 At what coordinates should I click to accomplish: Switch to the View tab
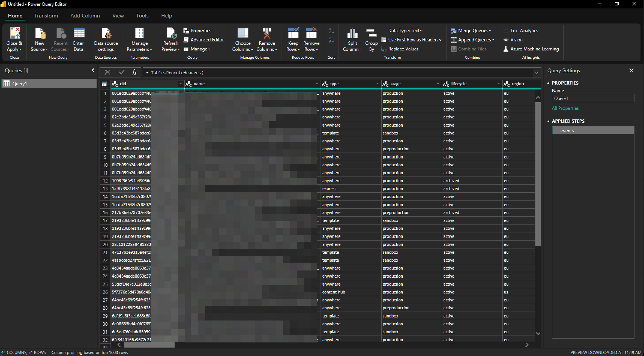(x=118, y=16)
